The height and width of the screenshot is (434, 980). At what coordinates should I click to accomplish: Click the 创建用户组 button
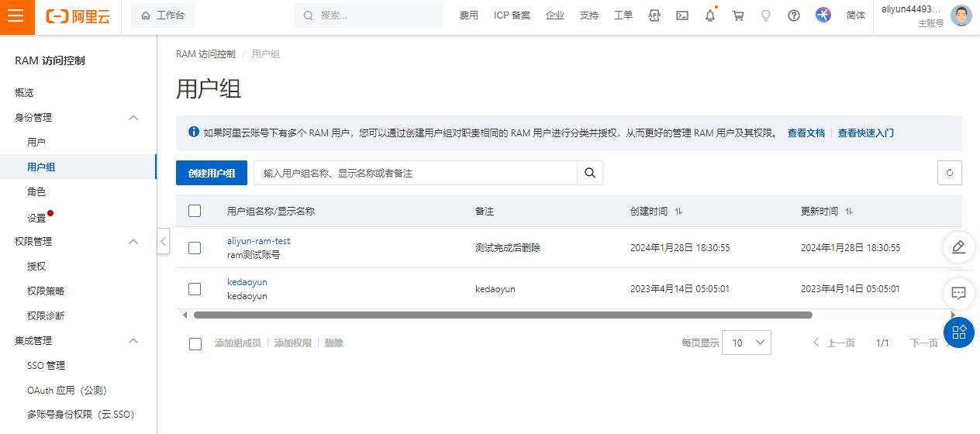(x=211, y=173)
